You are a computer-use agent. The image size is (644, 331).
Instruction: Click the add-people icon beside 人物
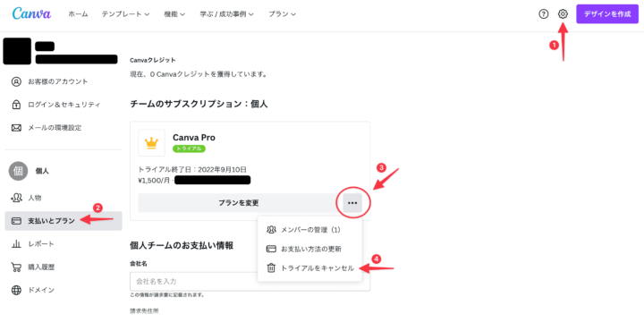pyautogui.click(x=16, y=198)
